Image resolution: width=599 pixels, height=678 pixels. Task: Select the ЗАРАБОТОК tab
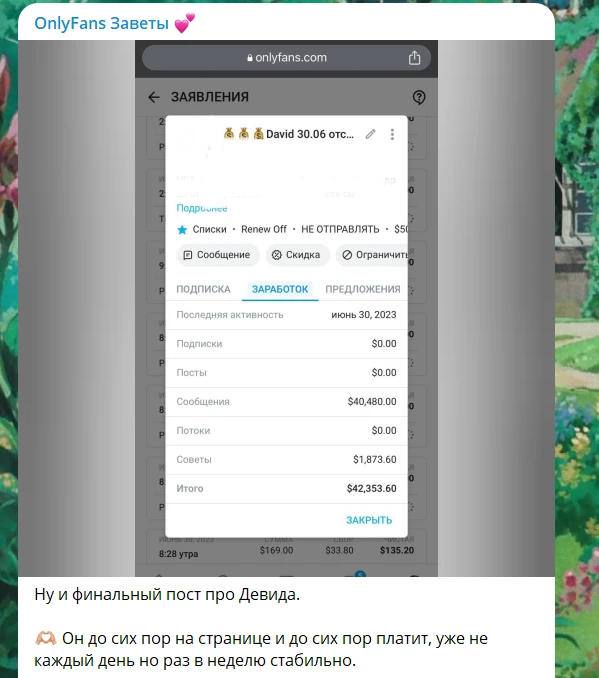280,289
